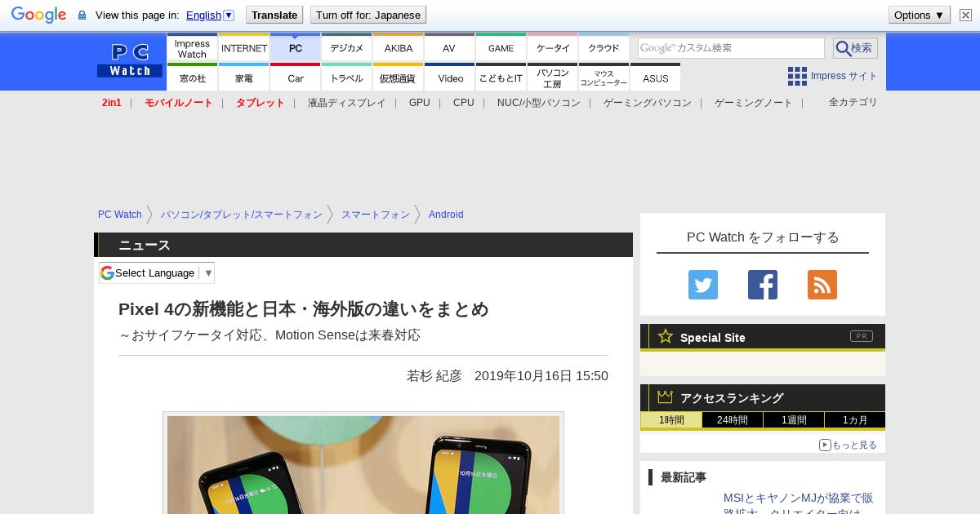The image size is (980, 514).
Task: Open the Car tab
Action: pos(296,78)
